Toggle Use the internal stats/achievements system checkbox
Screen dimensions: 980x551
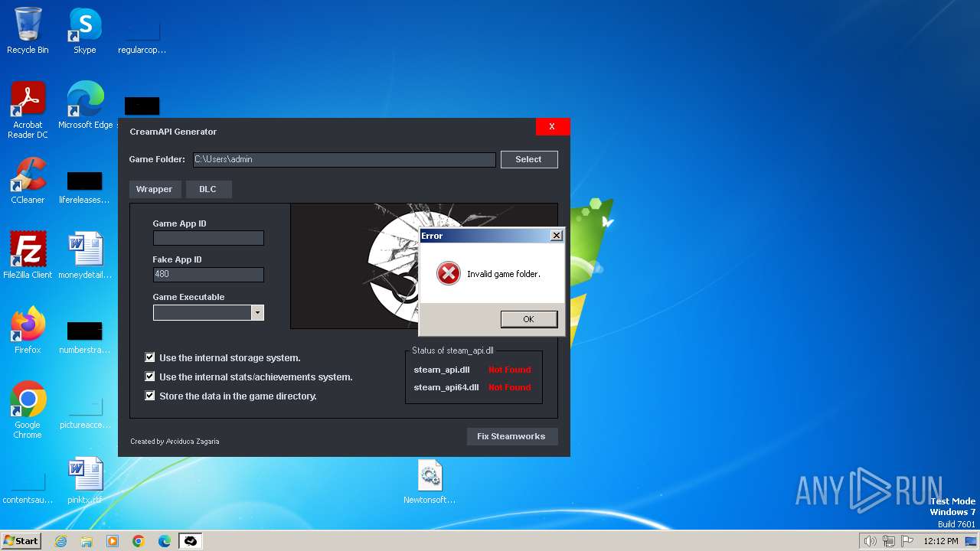(150, 377)
